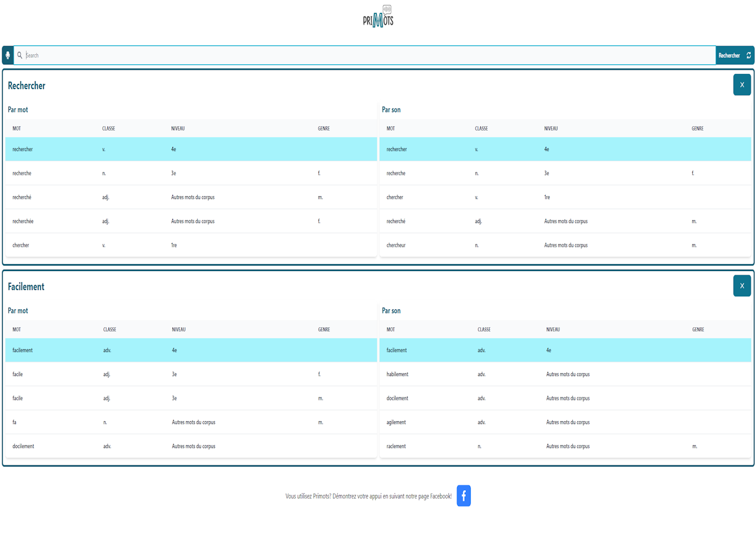756x551 pixels.
Task: Click GENRE column header in Facilement Par son table
Action: (698, 330)
